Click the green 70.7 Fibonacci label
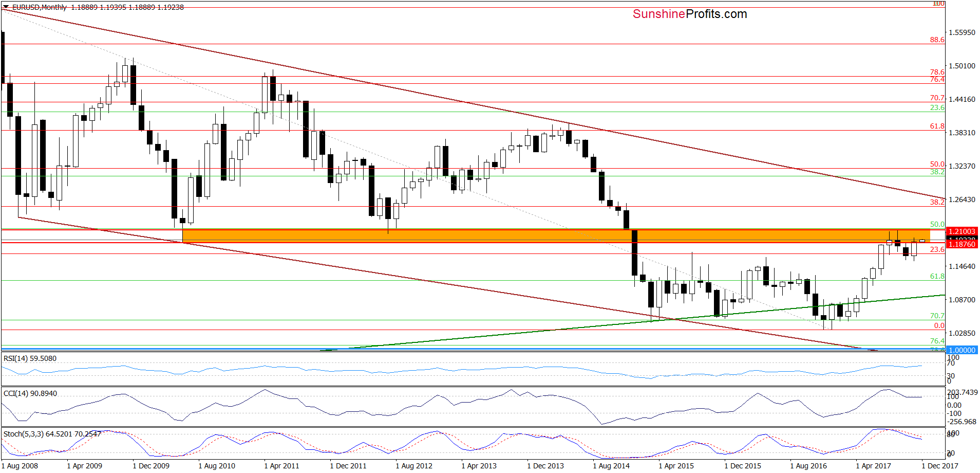 point(937,316)
